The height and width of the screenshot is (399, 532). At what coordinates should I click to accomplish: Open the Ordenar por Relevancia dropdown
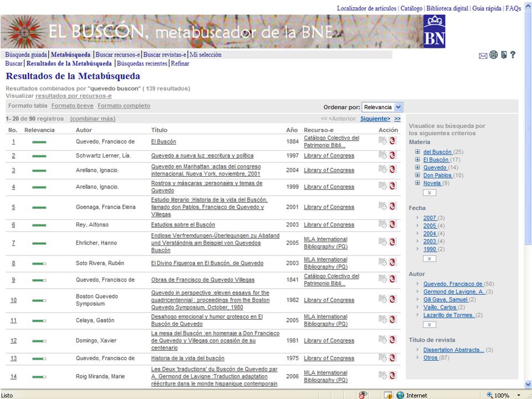click(382, 107)
